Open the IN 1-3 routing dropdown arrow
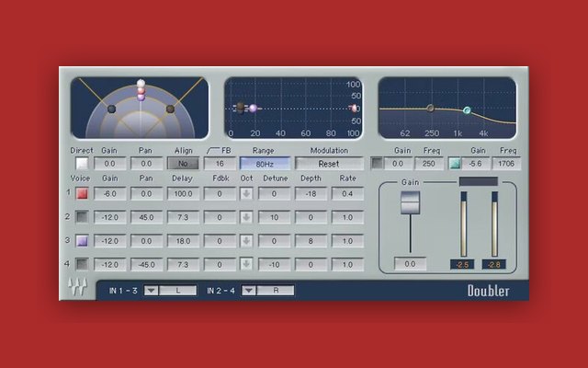Viewport: 588px width, 368px height. [151, 291]
